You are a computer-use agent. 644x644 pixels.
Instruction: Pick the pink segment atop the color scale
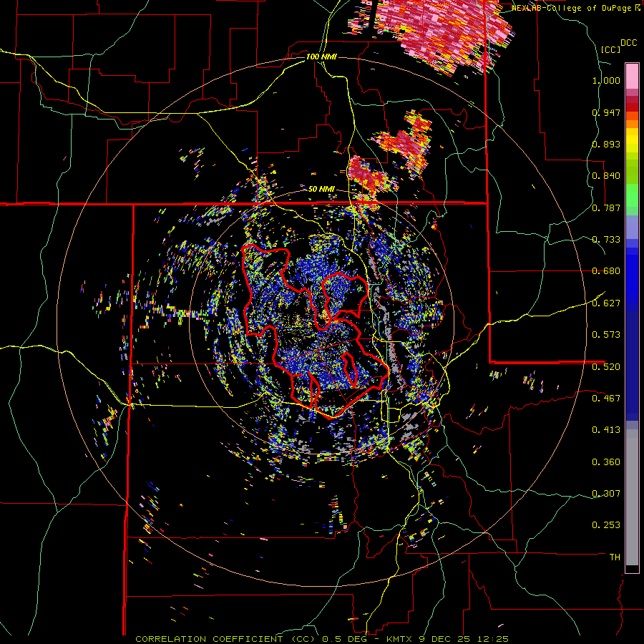click(632, 76)
